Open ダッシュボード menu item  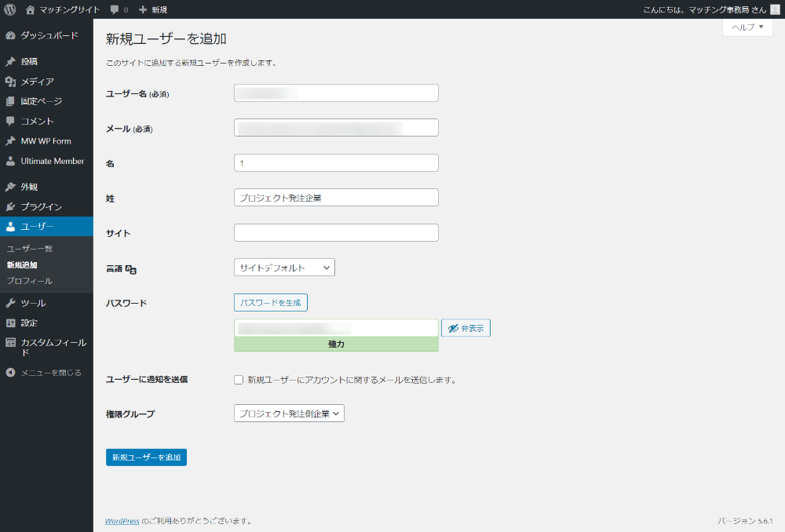pyautogui.click(x=46, y=35)
